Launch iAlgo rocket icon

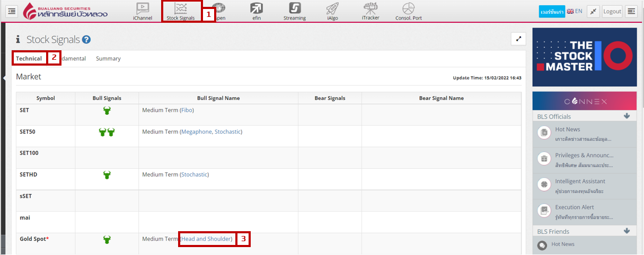pyautogui.click(x=332, y=9)
